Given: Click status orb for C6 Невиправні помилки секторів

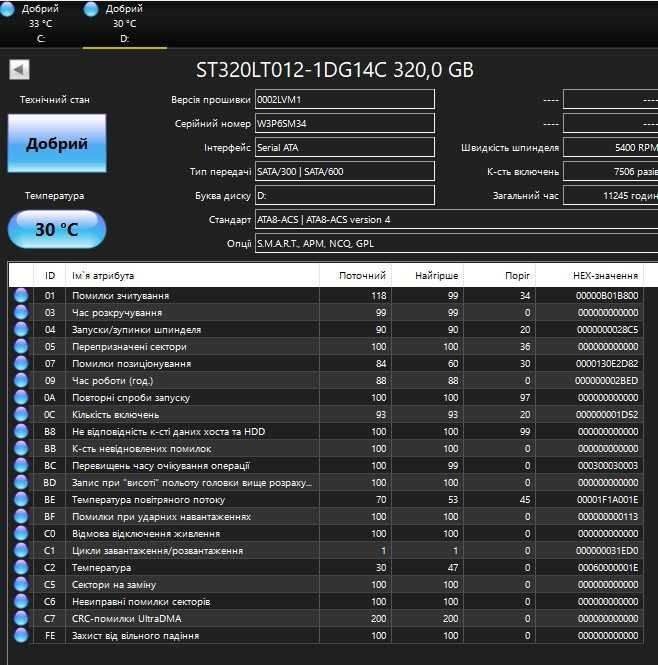Looking at the screenshot, I should [21, 601].
